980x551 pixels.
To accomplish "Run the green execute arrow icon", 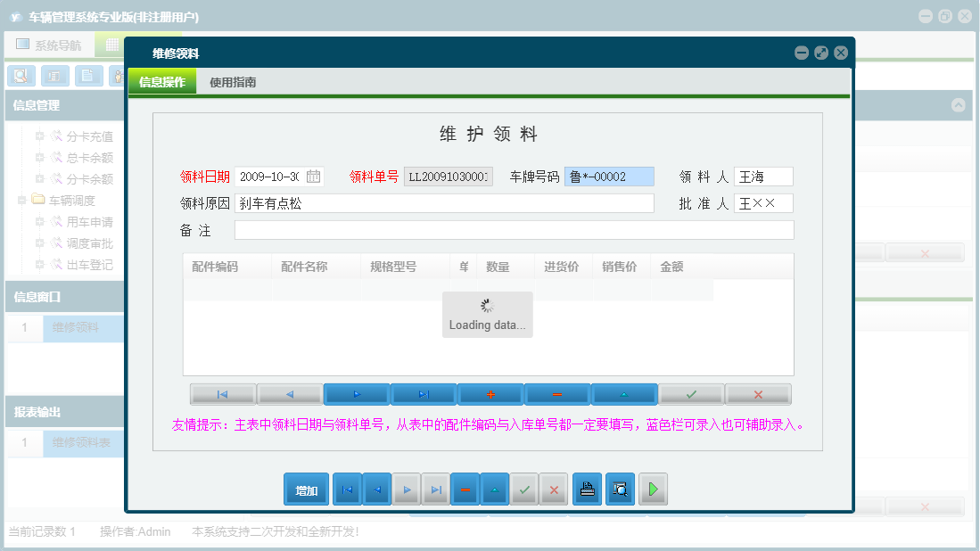I will pos(652,489).
